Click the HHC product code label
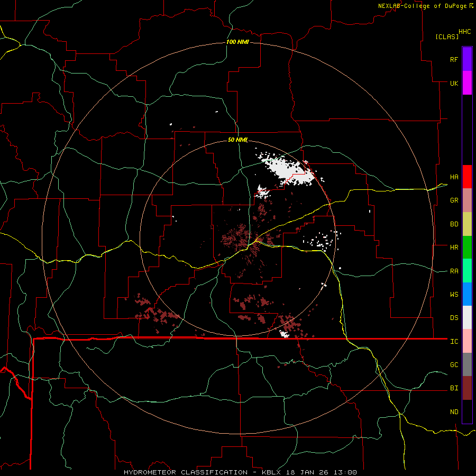 464,32
